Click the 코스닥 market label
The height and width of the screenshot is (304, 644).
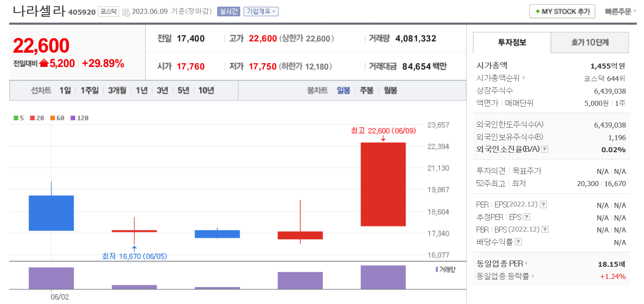click(109, 12)
